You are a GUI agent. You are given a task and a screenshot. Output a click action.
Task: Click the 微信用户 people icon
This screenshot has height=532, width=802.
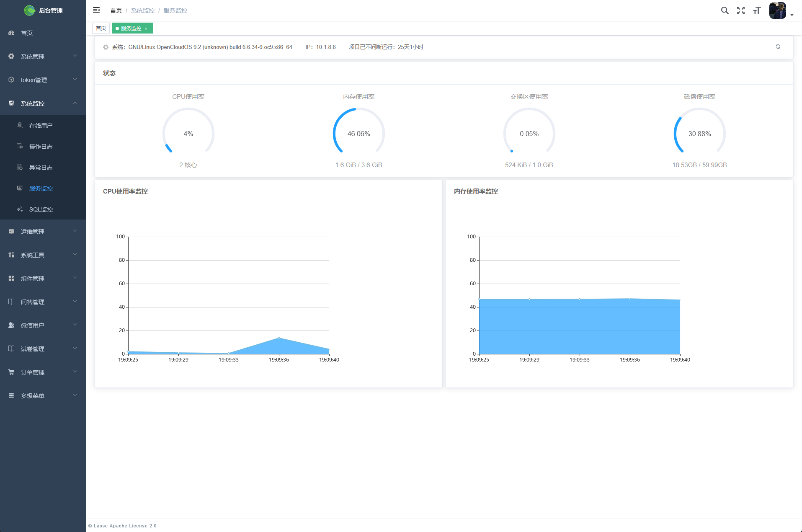pos(11,325)
